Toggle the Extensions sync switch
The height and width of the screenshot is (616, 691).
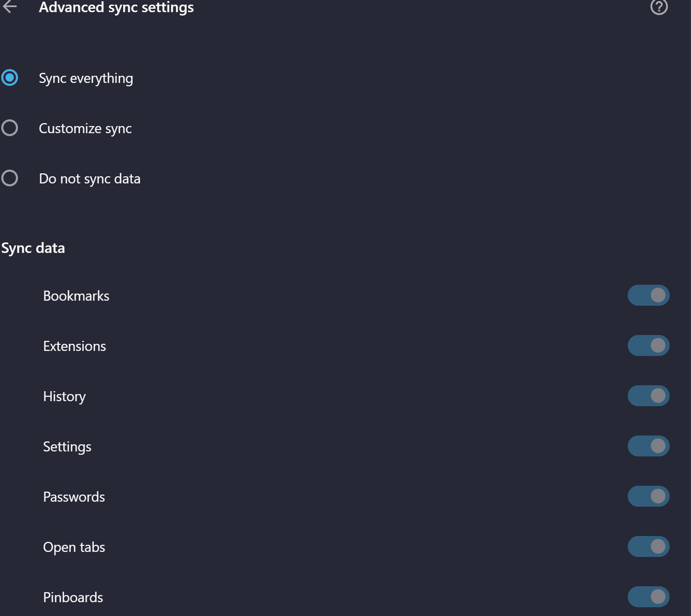coord(648,345)
